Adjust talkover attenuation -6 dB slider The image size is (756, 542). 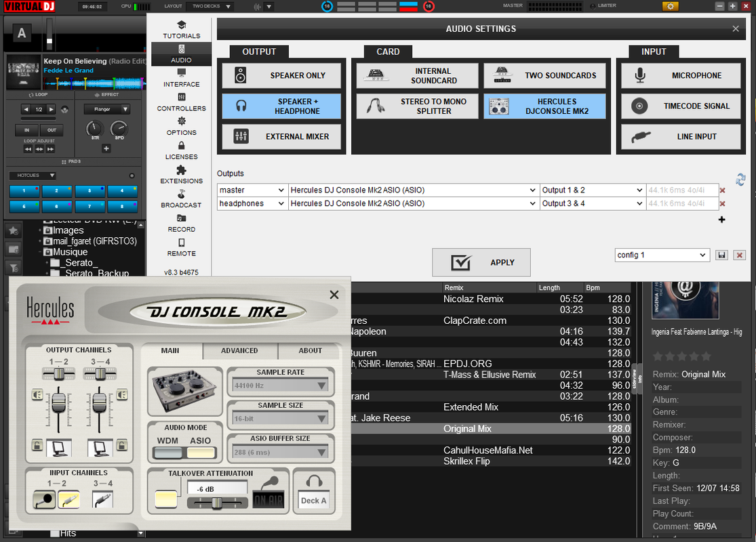click(217, 503)
